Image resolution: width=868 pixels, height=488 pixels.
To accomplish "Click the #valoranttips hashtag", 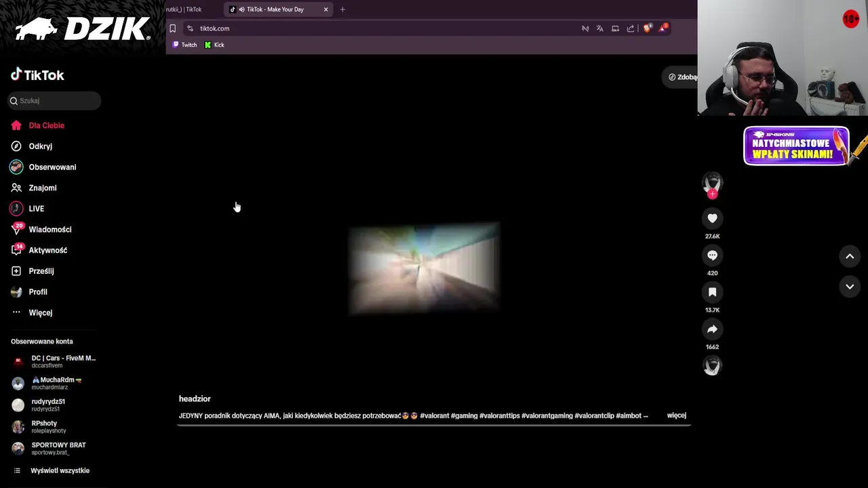I will (x=499, y=415).
